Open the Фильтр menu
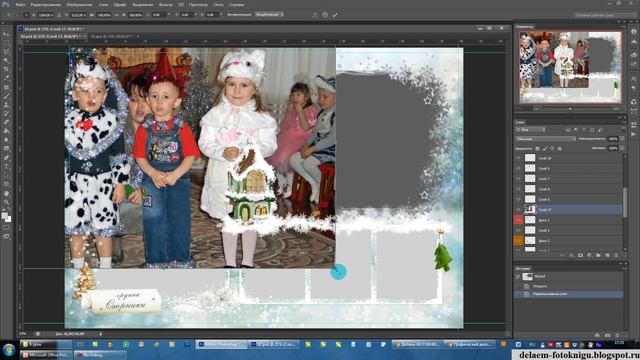 point(165,5)
